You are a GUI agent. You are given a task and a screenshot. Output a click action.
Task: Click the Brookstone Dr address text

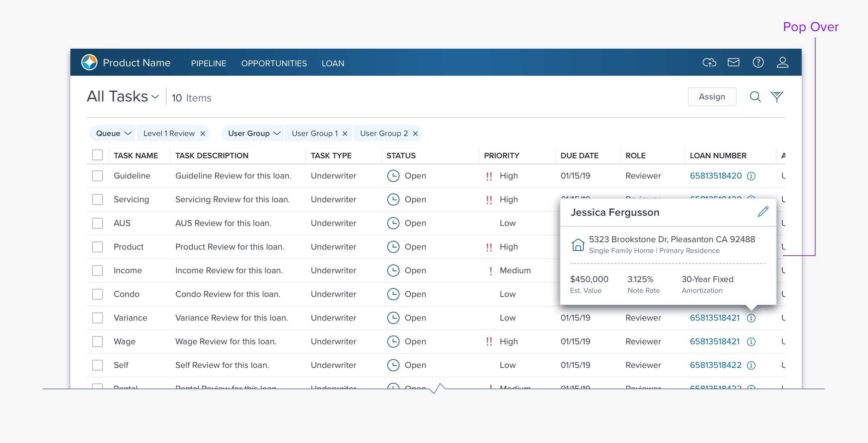(672, 239)
